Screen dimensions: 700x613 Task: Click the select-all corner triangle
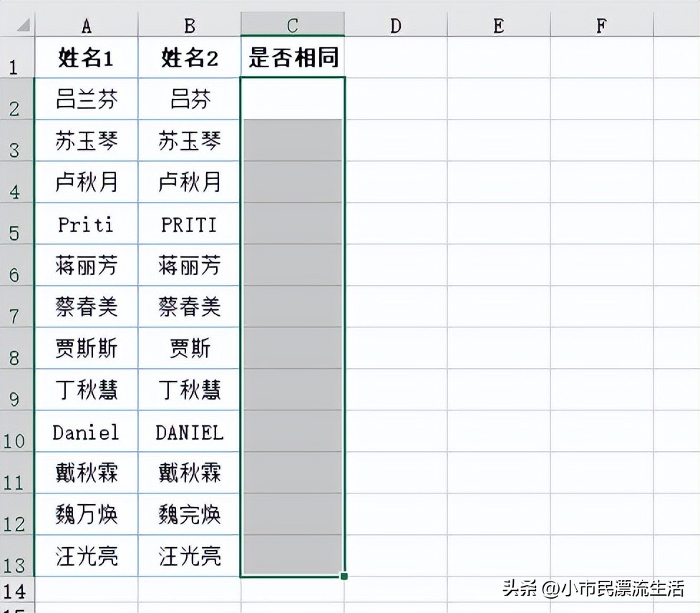[x=24, y=24]
